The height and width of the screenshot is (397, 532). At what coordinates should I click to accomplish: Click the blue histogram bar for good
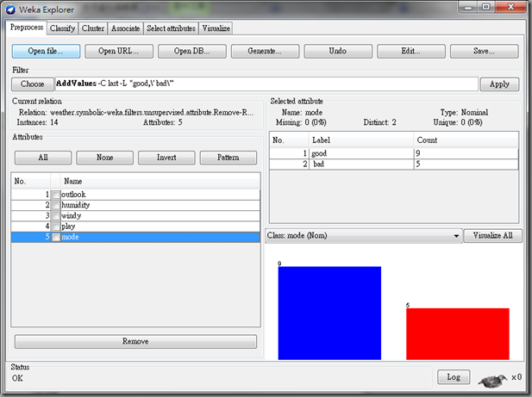click(329, 313)
